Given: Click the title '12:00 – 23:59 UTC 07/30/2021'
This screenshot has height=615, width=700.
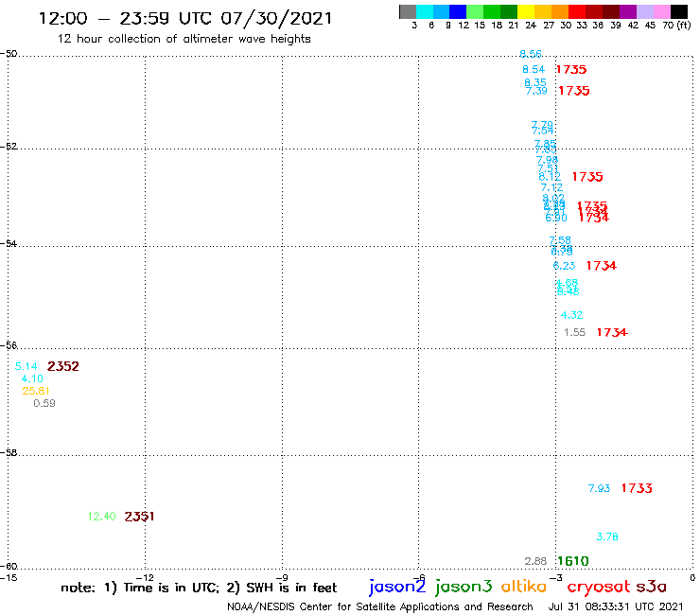Looking at the screenshot, I should tap(185, 18).
